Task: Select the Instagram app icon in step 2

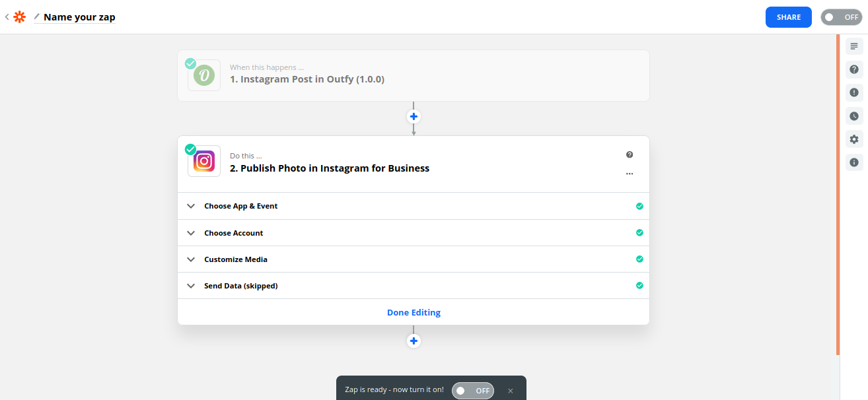Action: tap(204, 161)
